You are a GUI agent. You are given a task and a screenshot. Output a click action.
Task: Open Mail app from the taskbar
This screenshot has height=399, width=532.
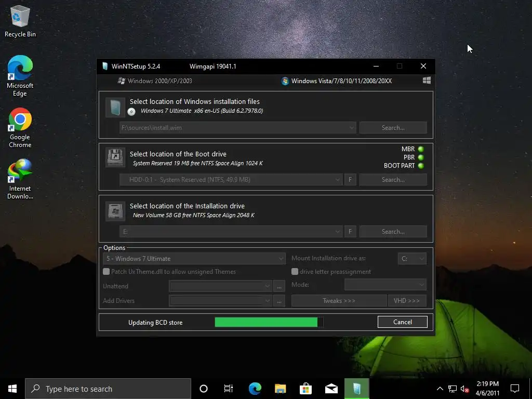click(331, 389)
